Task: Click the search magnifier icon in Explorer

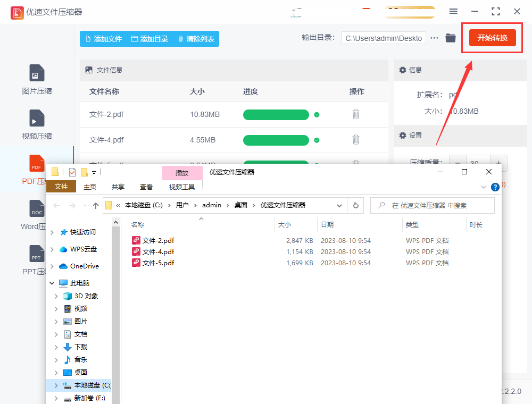Action: click(381, 205)
